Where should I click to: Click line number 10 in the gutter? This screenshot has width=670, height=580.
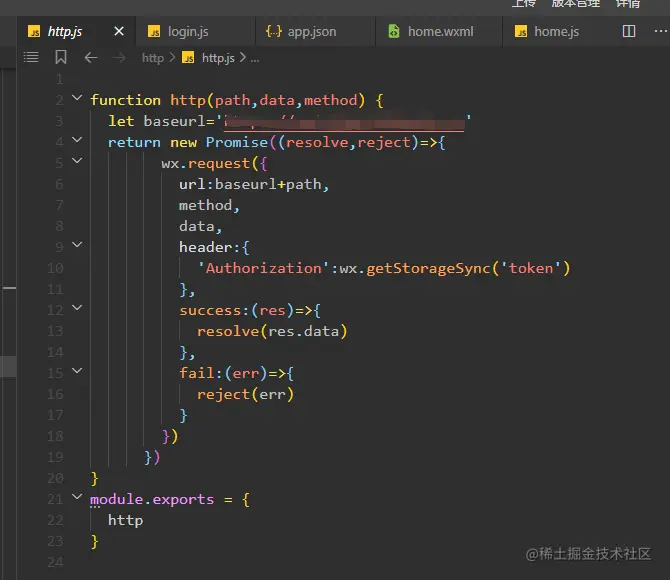[x=55, y=268]
